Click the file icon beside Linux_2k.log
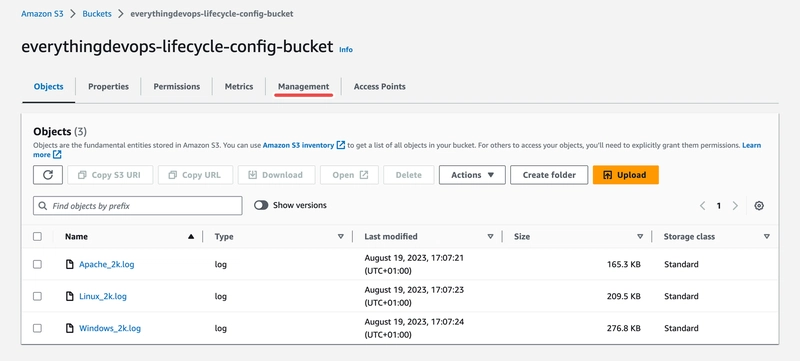The height and width of the screenshot is (361, 800). [70, 297]
